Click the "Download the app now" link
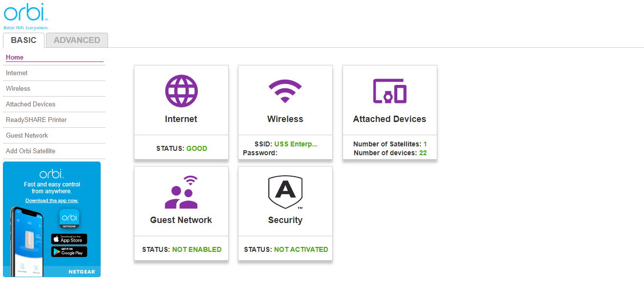Screen dimensions: 644x305 52,201
